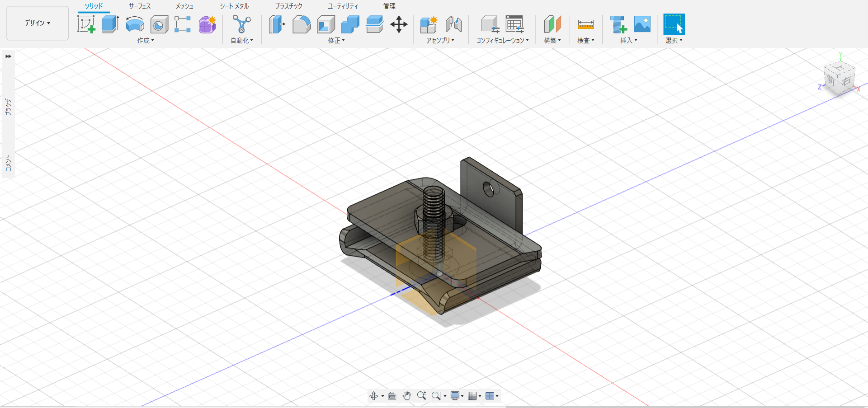Click the Orbit navigation icon
Image resolution: width=868 pixels, height=408 pixels.
pos(373,396)
